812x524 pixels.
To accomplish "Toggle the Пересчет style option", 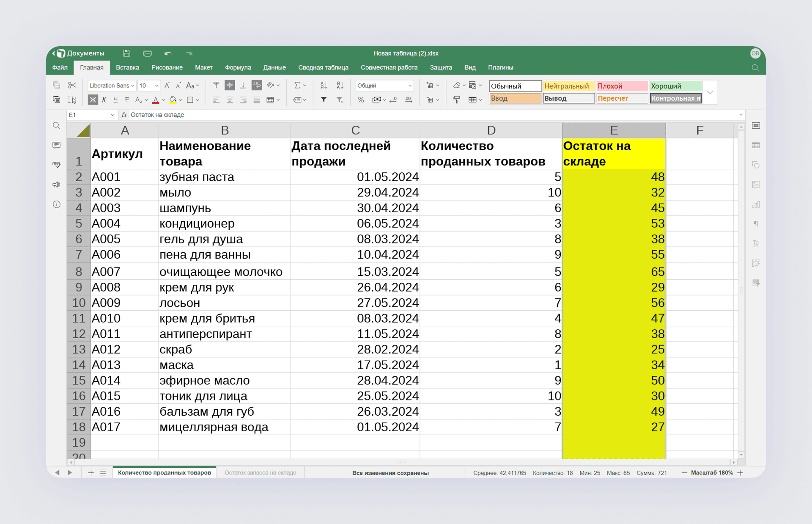I will click(x=621, y=99).
